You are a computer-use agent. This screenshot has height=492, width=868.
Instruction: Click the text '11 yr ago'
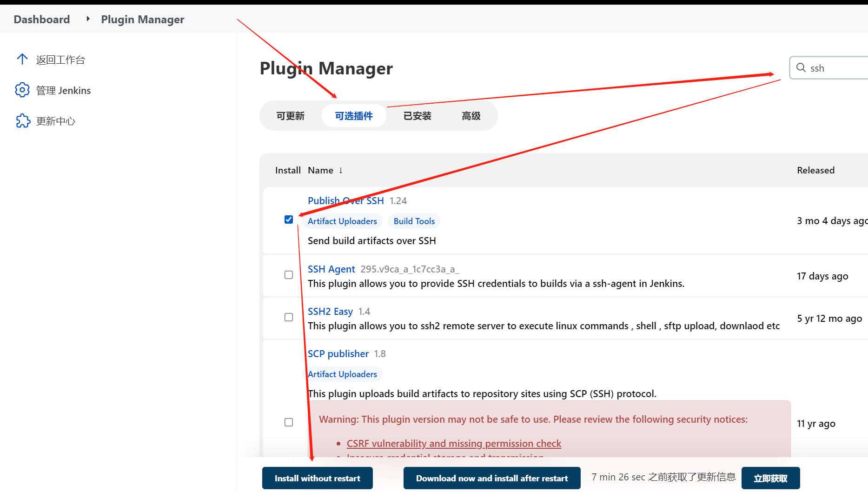click(816, 423)
